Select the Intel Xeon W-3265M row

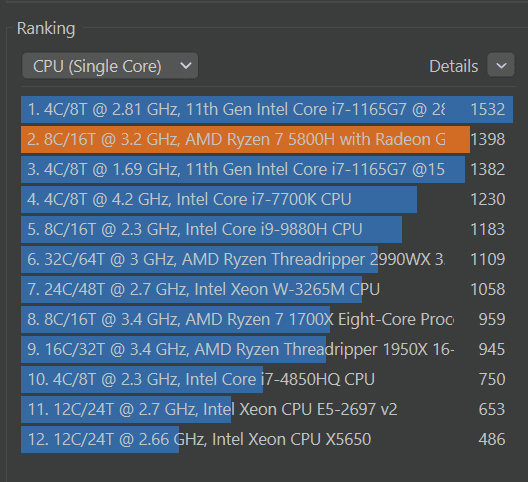click(267, 289)
